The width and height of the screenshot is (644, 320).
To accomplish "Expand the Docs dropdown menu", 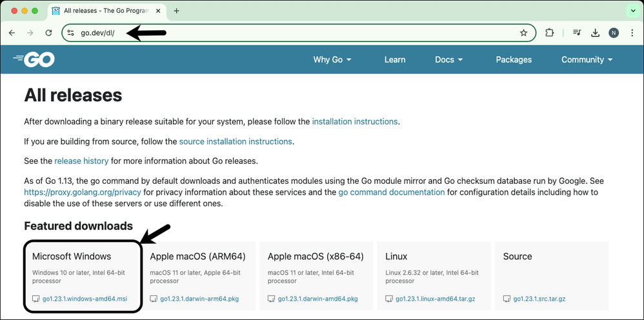I will click(448, 59).
